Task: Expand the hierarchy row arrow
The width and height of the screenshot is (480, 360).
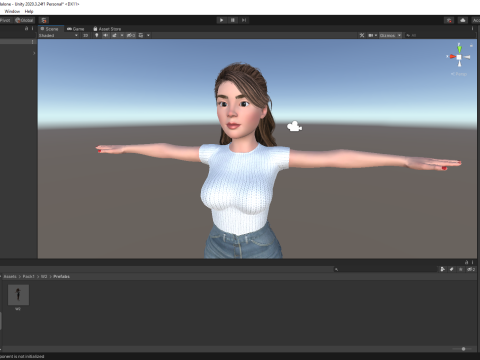Action: pos(34,53)
